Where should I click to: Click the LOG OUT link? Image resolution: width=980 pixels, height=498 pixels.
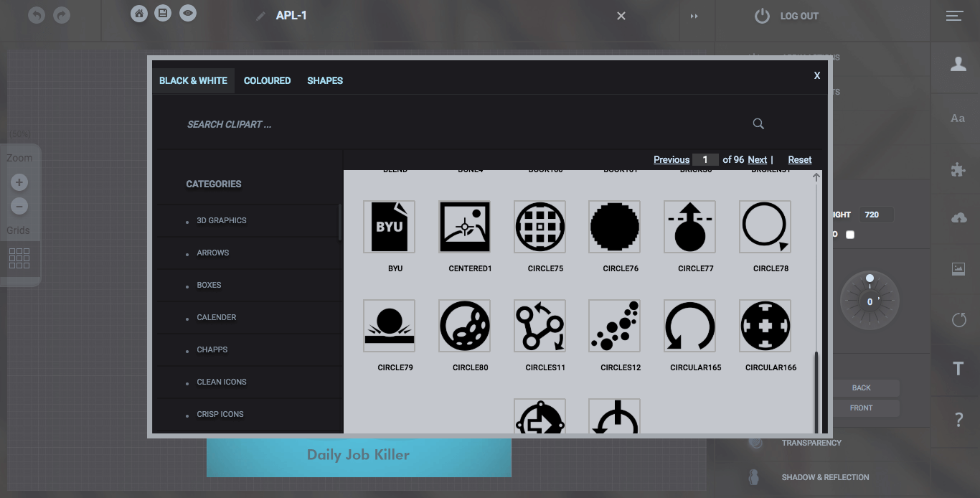click(x=799, y=16)
